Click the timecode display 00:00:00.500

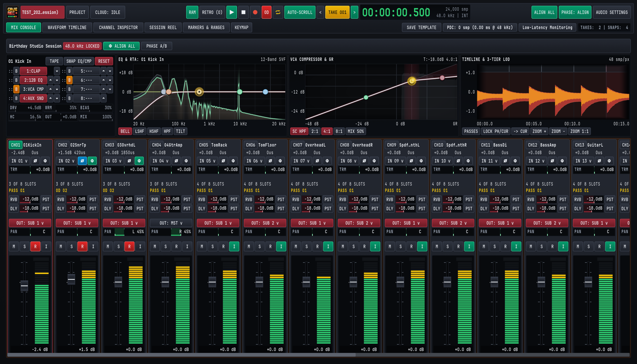(x=396, y=13)
